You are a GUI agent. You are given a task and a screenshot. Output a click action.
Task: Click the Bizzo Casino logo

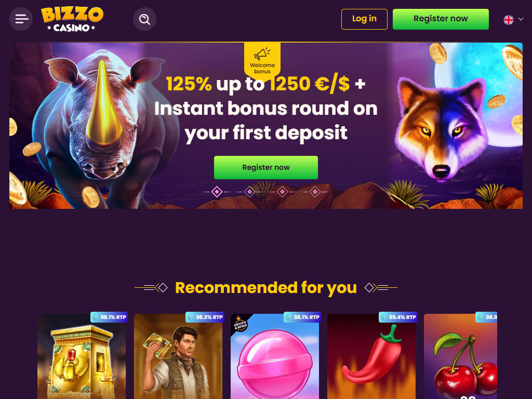(x=72, y=19)
